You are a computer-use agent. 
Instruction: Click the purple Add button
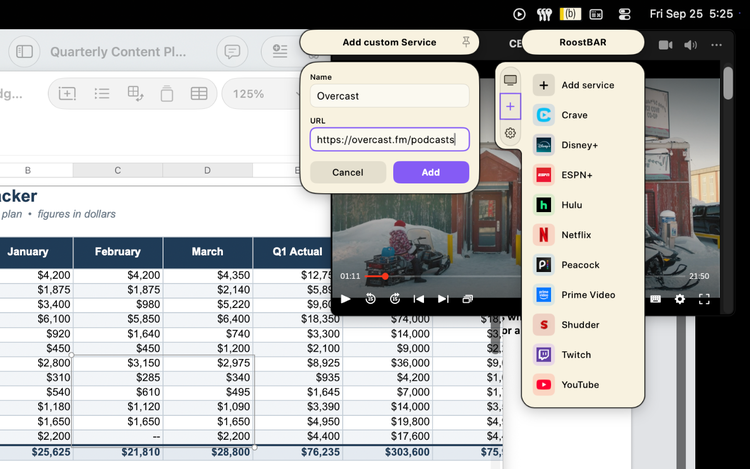click(x=430, y=172)
